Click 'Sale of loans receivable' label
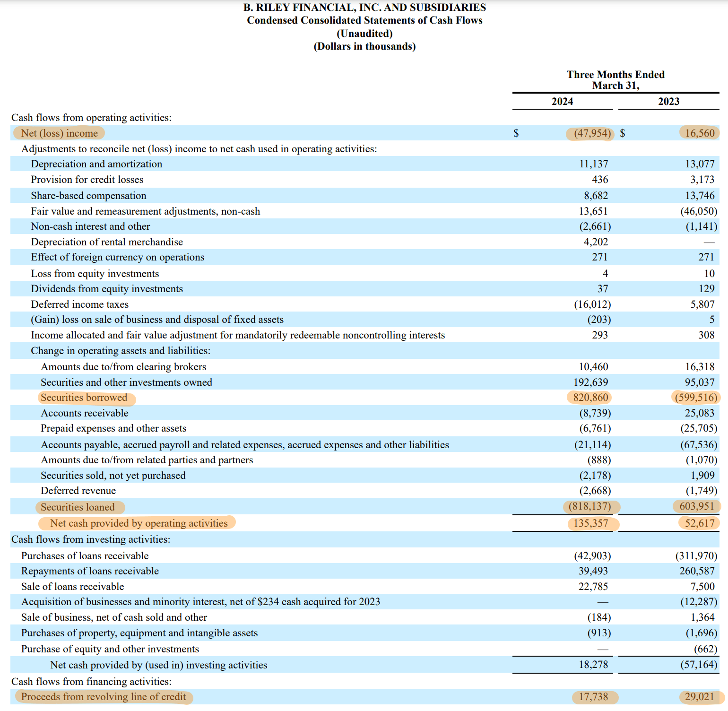 73,587
